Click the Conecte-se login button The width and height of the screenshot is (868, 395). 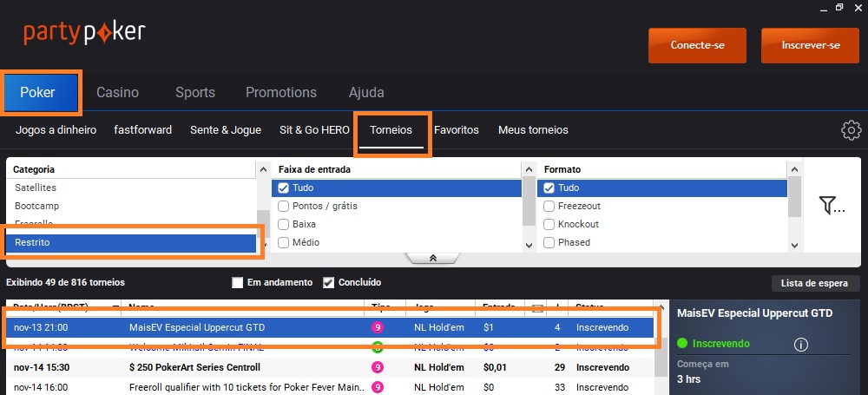pos(698,45)
